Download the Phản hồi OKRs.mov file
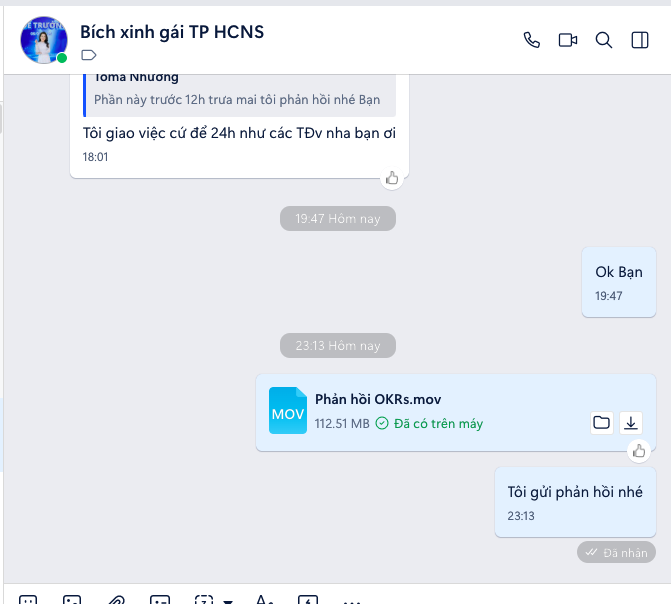 point(631,423)
